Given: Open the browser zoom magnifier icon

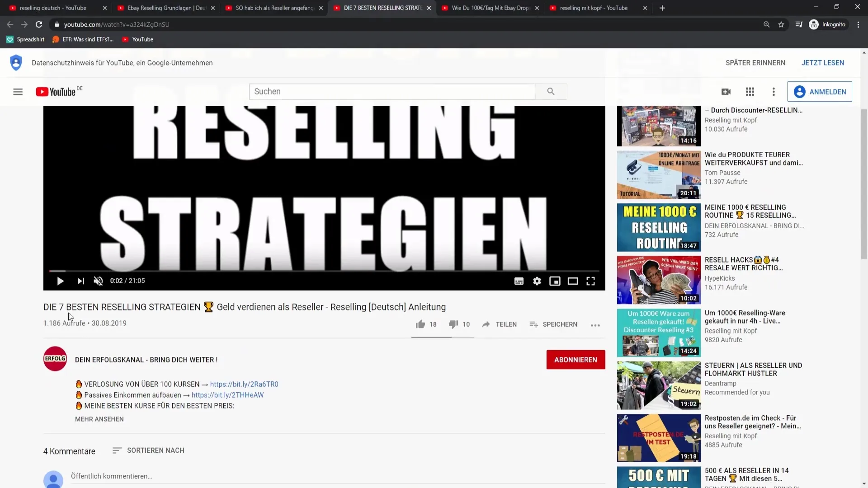Looking at the screenshot, I should click(x=766, y=24).
